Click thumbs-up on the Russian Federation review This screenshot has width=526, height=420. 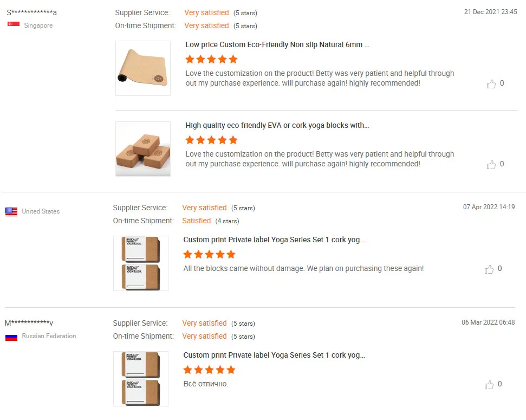tap(489, 385)
